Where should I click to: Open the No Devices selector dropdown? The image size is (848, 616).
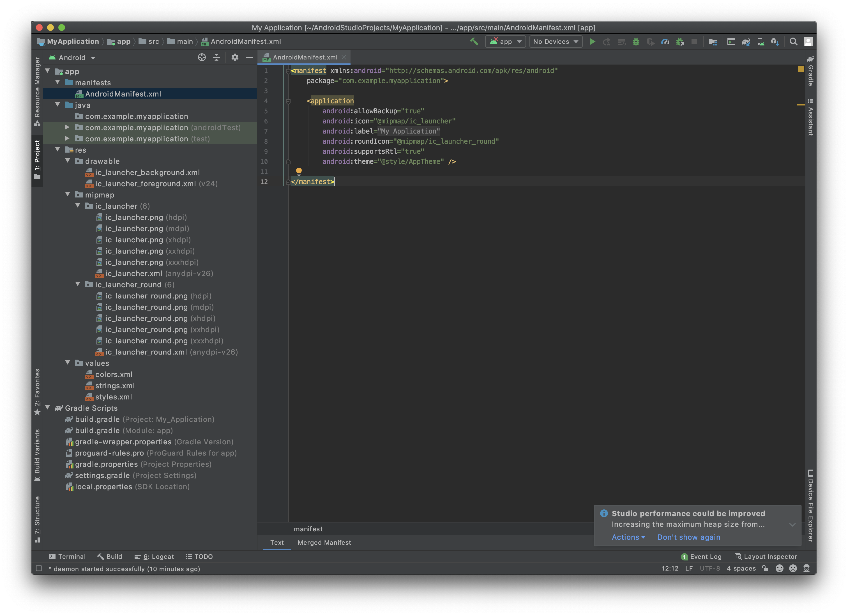tap(555, 42)
